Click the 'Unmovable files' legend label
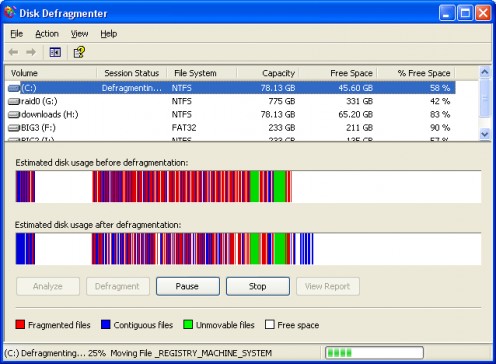The image size is (496, 364). point(225,325)
